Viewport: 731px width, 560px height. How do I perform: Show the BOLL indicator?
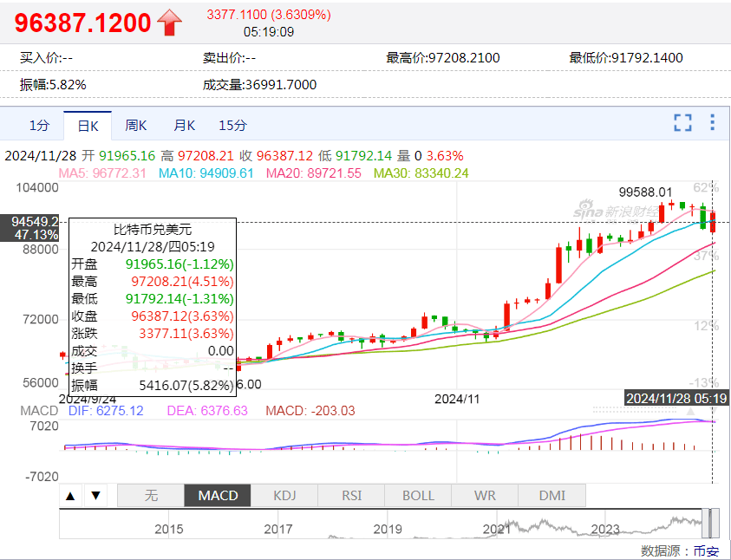(x=418, y=496)
